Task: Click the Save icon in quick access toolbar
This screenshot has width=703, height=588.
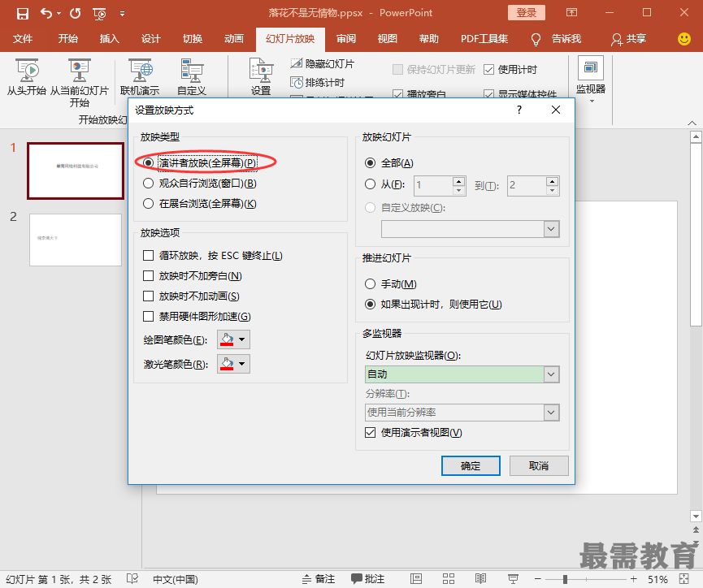Action: point(23,14)
